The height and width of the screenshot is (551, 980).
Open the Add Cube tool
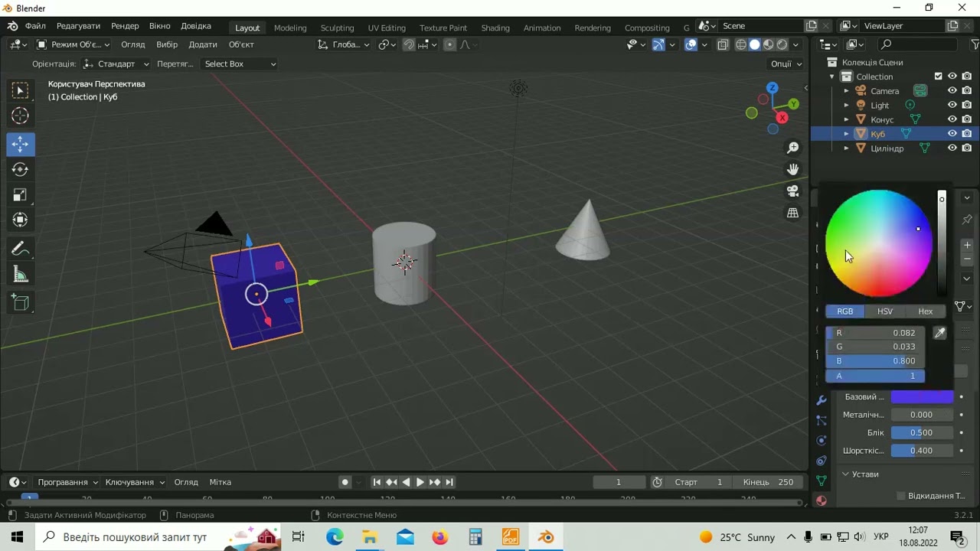pyautogui.click(x=20, y=302)
